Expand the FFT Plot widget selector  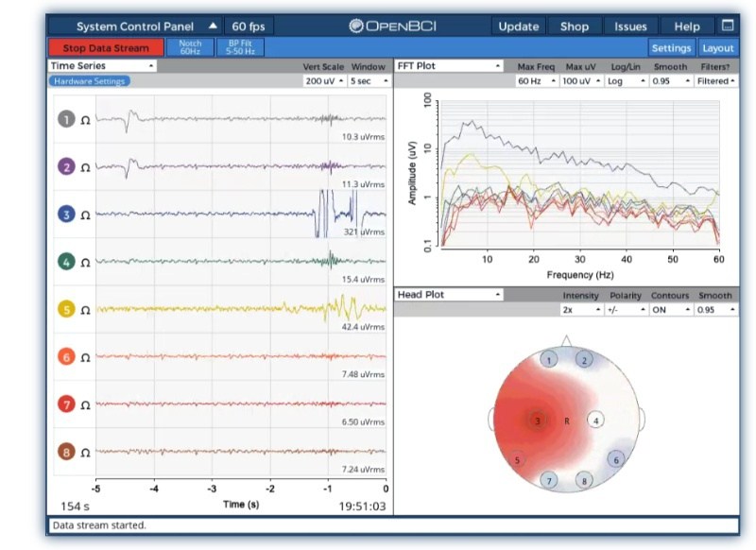coord(449,66)
